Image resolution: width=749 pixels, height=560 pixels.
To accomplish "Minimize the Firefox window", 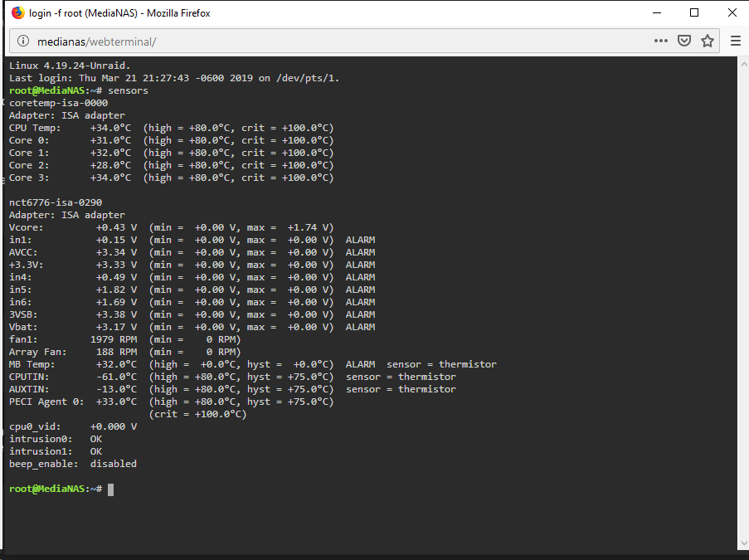I will coord(657,13).
